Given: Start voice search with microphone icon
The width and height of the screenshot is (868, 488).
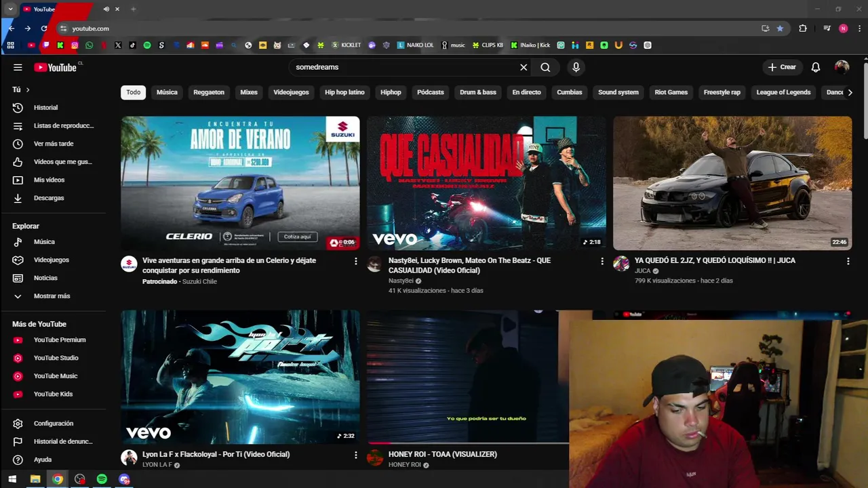Looking at the screenshot, I should click(x=576, y=67).
